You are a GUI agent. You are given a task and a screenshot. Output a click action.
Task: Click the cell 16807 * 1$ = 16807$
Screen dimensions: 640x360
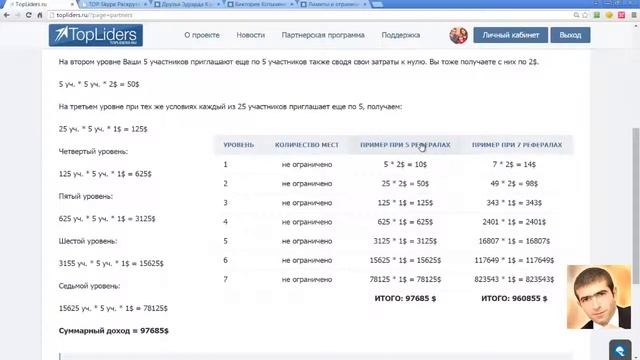pos(514,241)
